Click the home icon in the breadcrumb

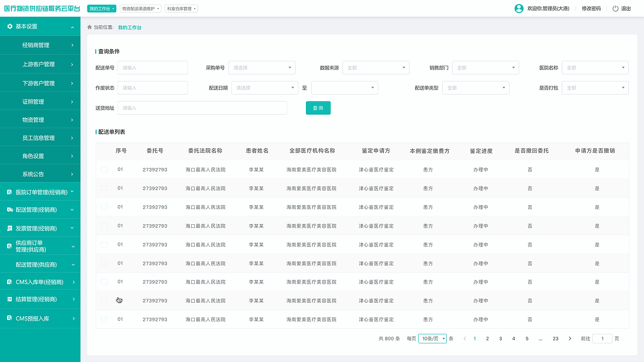pyautogui.click(x=90, y=27)
